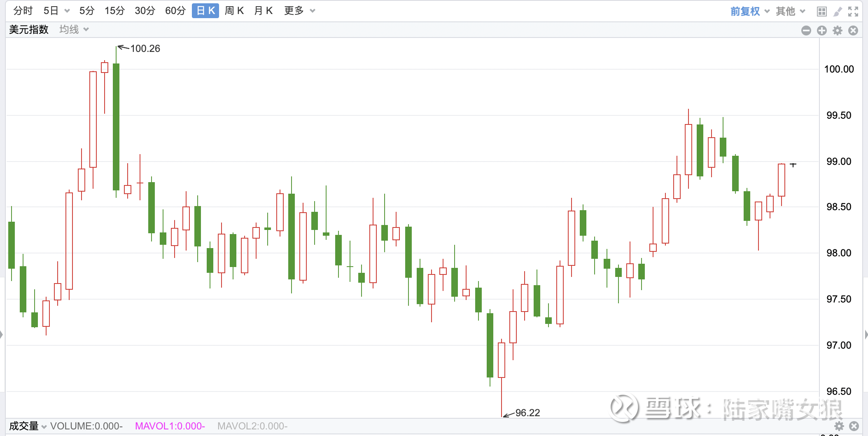Screen dimensions: 868x436
Task: Open the 更多 timeframe dropdown
Action: [x=299, y=11]
